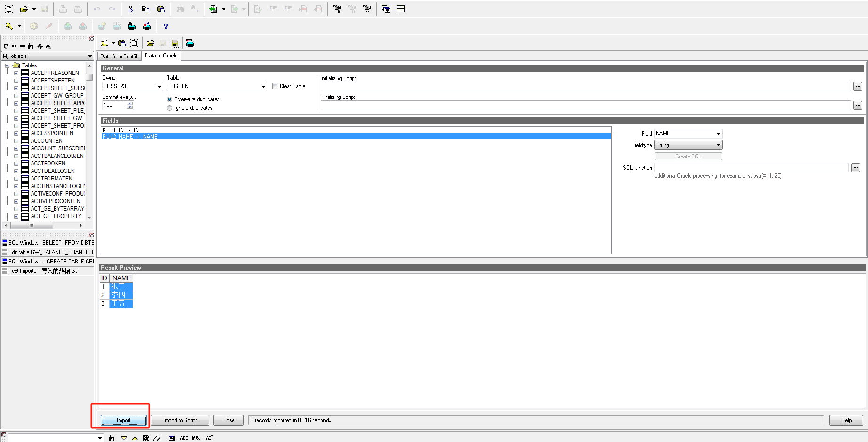Viewport: 868px width, 442px height.
Task: Select the Ignore duplicates radio button
Action: coord(169,108)
